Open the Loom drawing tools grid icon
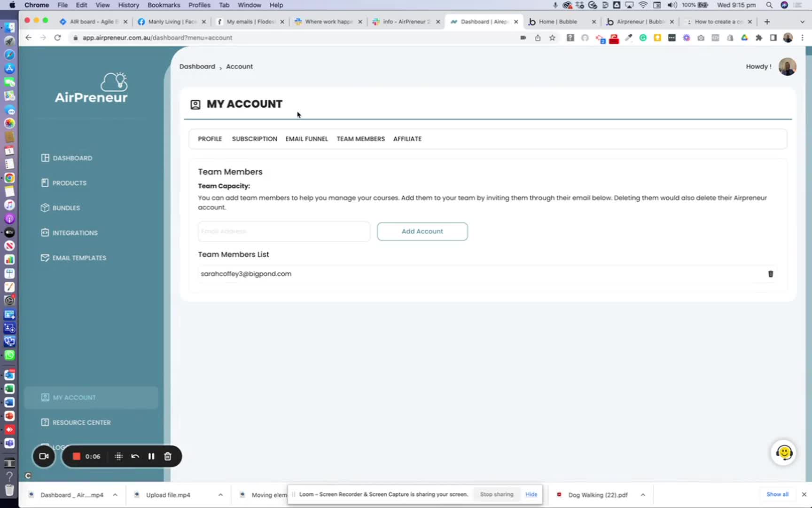The width and height of the screenshot is (812, 508). pyautogui.click(x=118, y=456)
